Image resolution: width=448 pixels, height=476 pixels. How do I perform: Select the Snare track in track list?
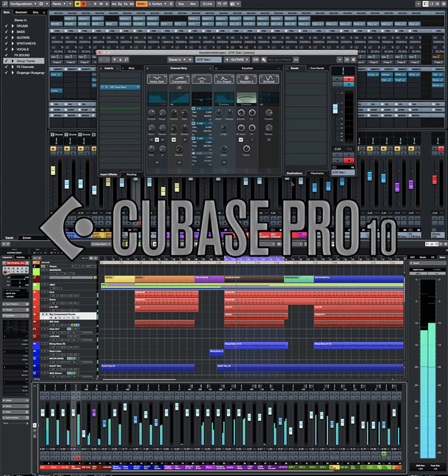click(x=68, y=300)
